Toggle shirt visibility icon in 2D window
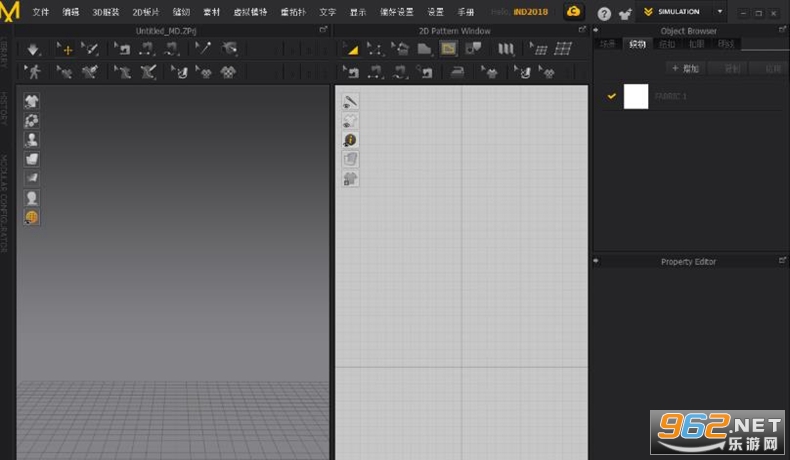The height and width of the screenshot is (460, 790). click(350, 120)
